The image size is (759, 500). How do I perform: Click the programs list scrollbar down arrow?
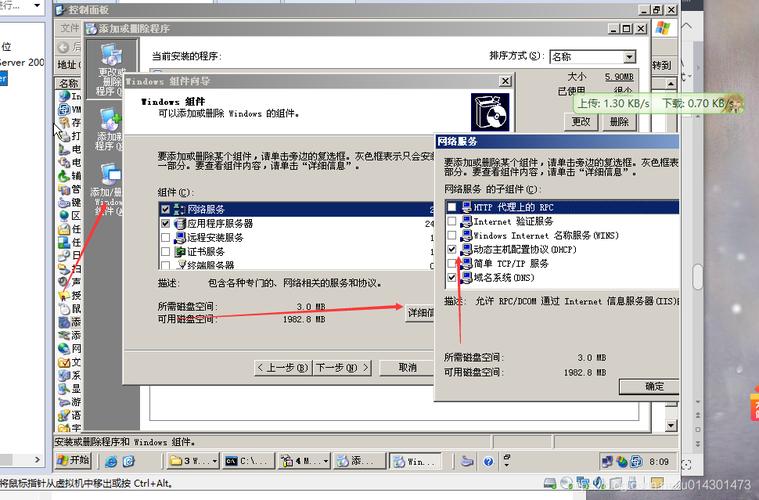tap(670, 425)
